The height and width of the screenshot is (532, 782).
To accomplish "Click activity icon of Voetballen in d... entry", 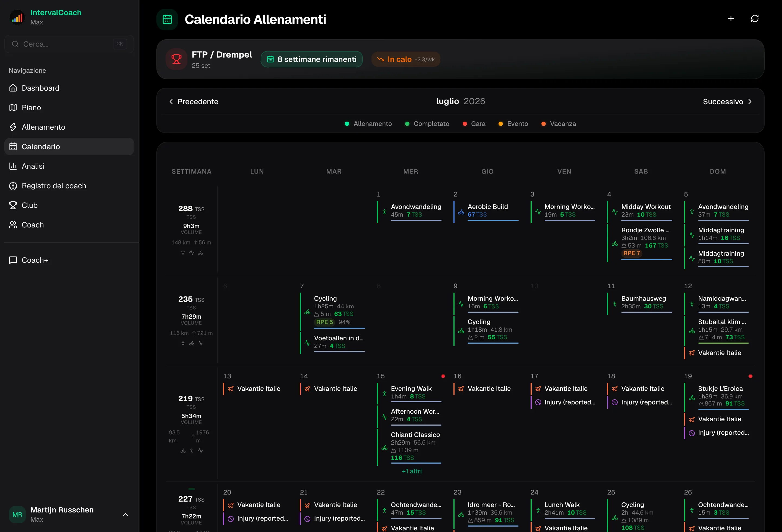I will point(307,343).
